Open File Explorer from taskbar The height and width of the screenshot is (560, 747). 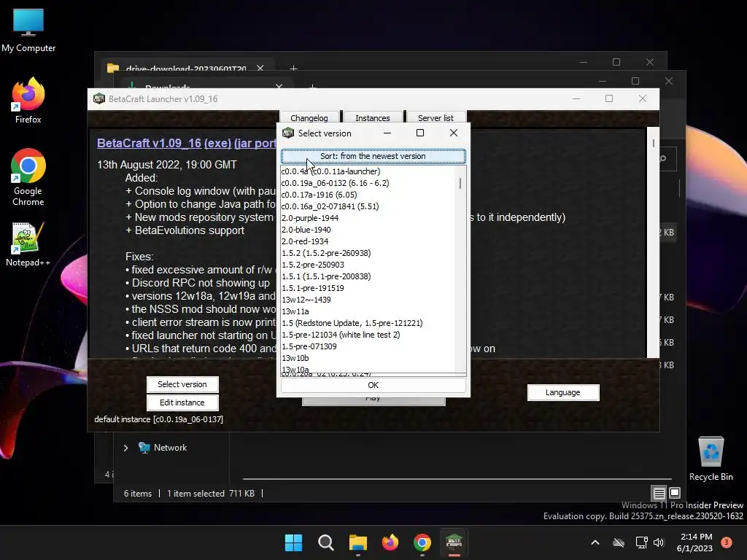point(357,542)
